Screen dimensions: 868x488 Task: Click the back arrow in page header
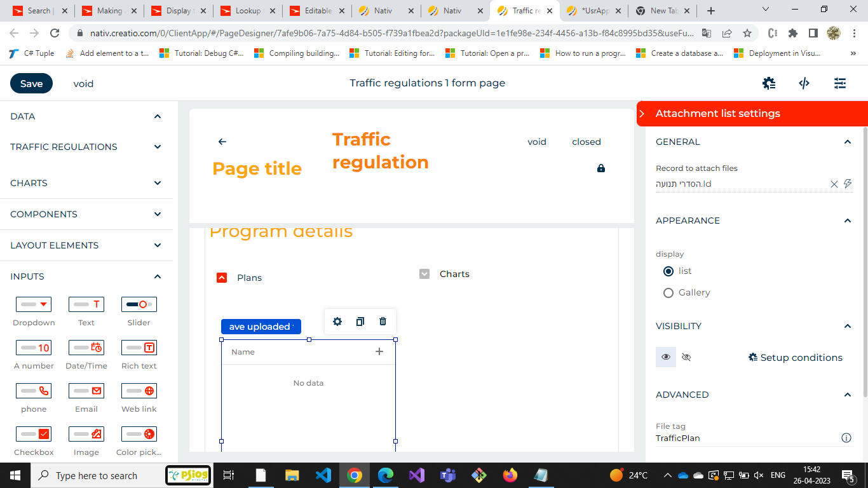point(222,142)
